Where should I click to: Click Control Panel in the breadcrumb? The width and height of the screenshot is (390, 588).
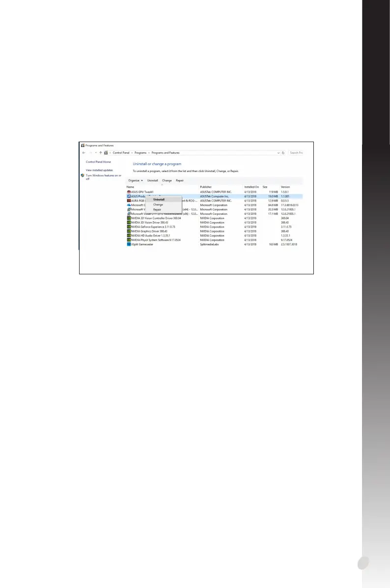coord(121,152)
